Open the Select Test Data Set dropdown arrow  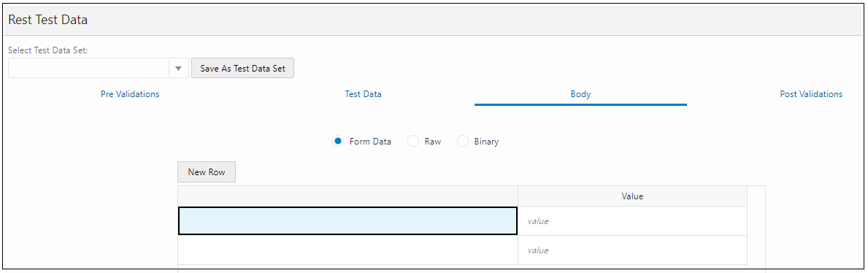178,68
